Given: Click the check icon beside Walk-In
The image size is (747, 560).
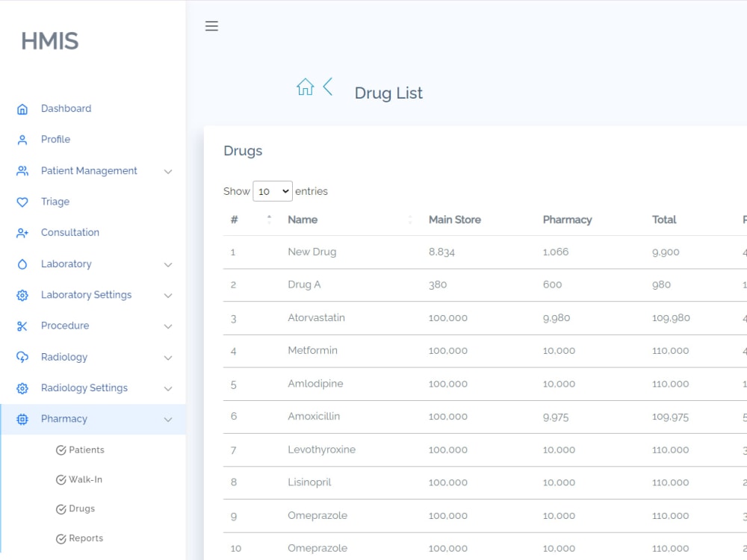Looking at the screenshot, I should click(x=61, y=480).
